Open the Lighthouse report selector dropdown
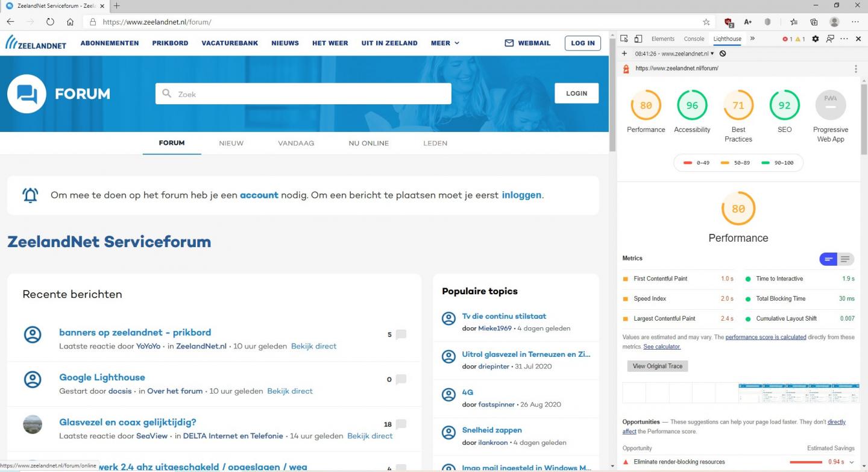 pos(675,54)
